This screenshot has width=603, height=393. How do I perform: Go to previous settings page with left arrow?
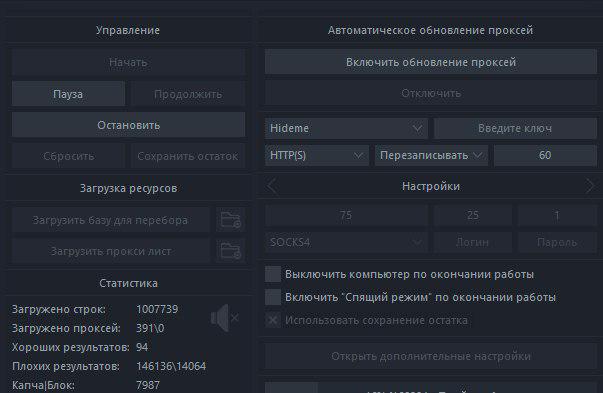tap(273, 187)
